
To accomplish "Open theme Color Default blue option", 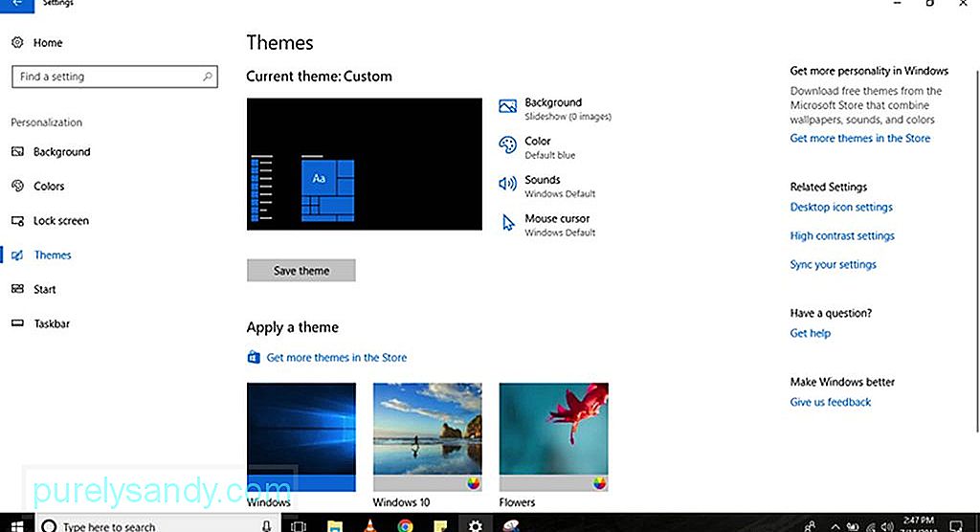I will click(538, 147).
